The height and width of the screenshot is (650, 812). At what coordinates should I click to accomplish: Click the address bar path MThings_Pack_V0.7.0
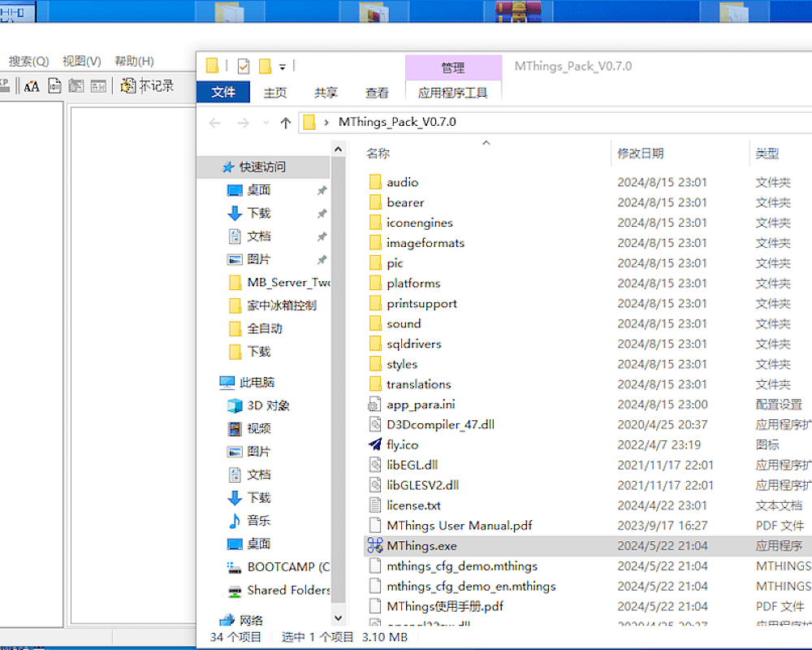coord(397,122)
